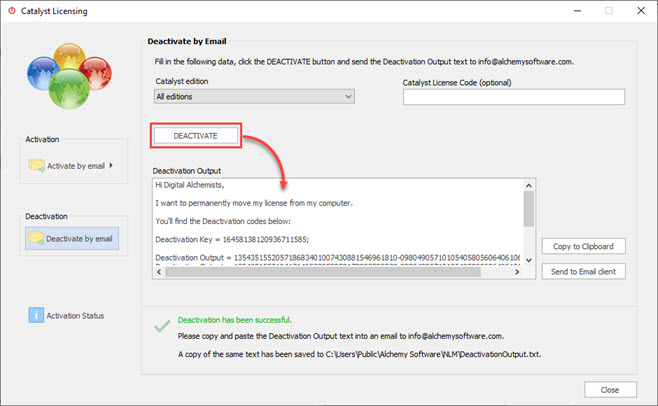The image size is (658, 406).
Task: Click the green success checkmark icon
Action: click(x=162, y=325)
